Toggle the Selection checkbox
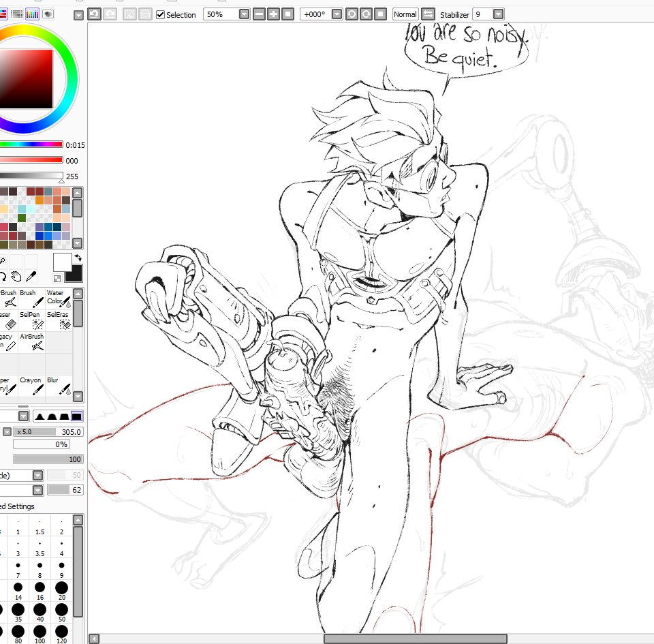Viewport: 654px width, 644px height. click(160, 14)
